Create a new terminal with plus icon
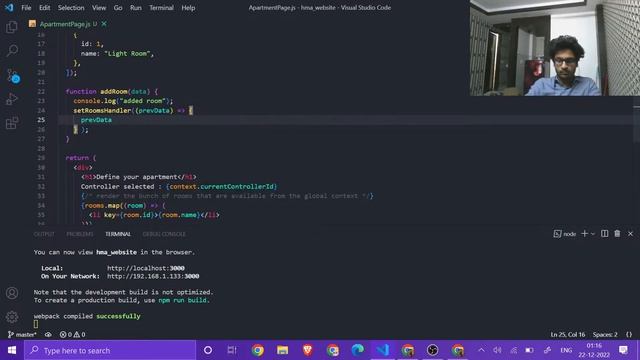640x360 pixels. click(x=584, y=233)
